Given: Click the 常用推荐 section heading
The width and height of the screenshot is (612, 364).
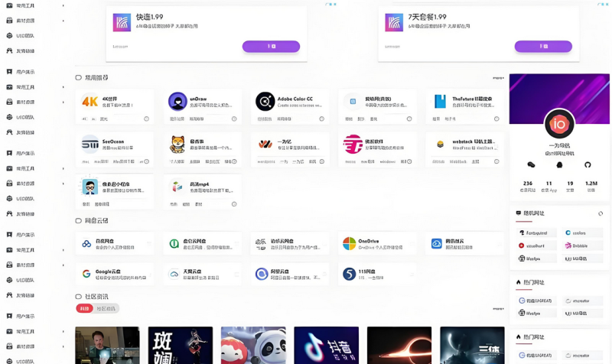Looking at the screenshot, I should 96,78.
